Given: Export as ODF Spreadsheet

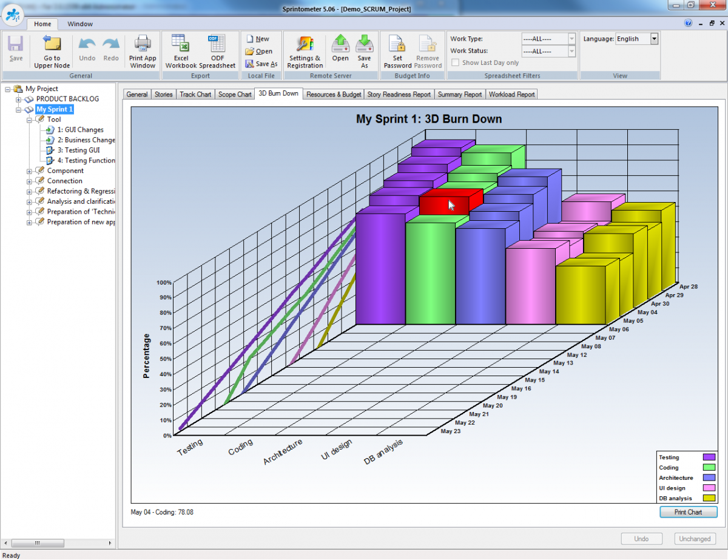Looking at the screenshot, I should (x=217, y=45).
